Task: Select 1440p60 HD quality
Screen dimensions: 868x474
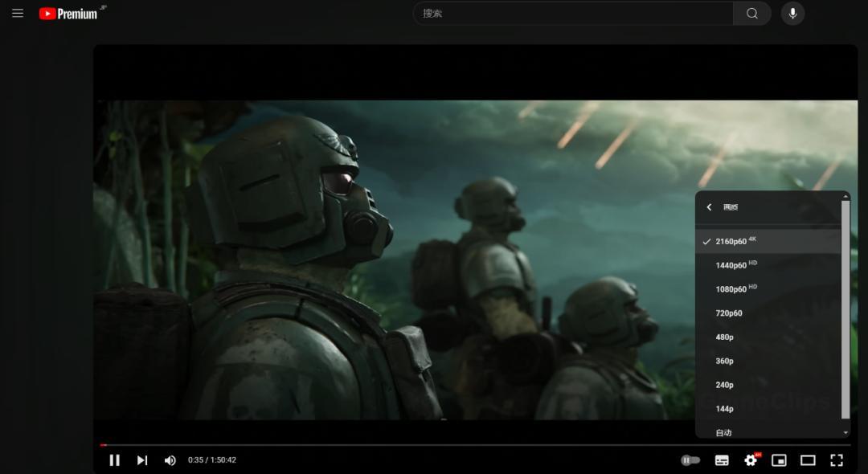Action: click(x=768, y=265)
